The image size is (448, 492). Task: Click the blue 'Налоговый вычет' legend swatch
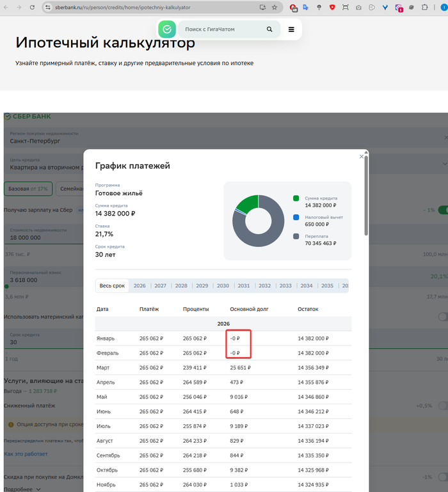tap(296, 218)
